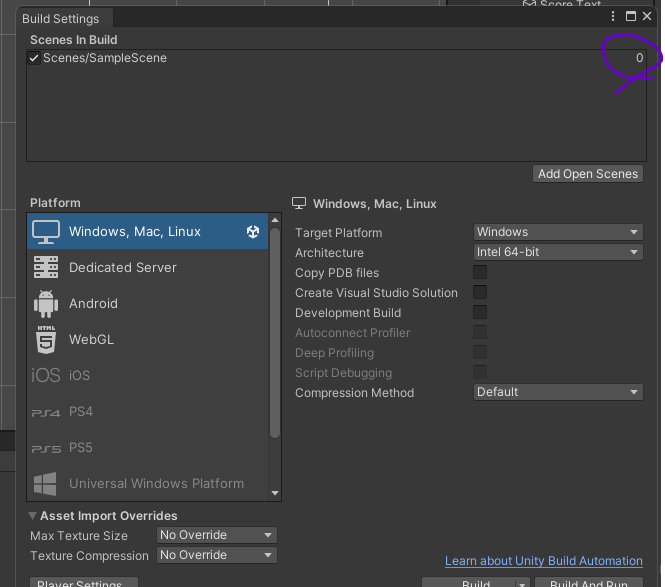
Task: Open Player Settings
Action: pyautogui.click(x=84, y=583)
